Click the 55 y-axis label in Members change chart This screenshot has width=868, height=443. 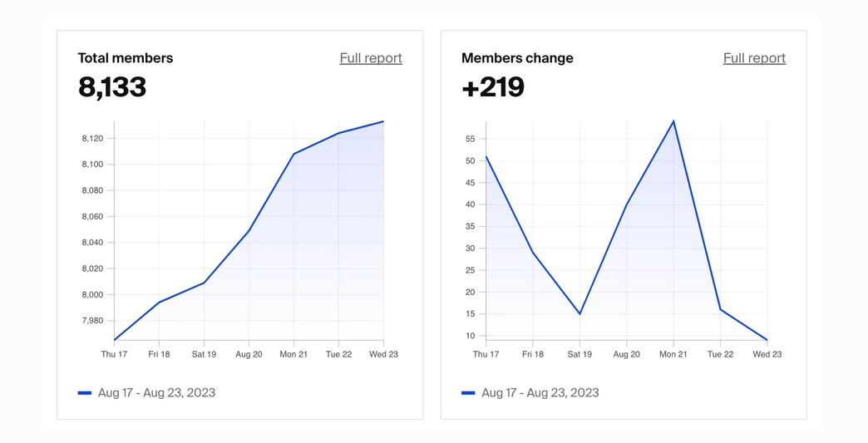[470, 139]
